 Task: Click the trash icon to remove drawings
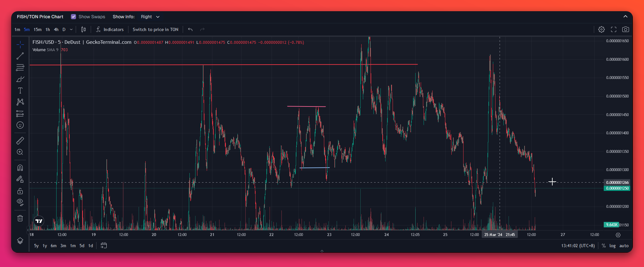(20, 218)
